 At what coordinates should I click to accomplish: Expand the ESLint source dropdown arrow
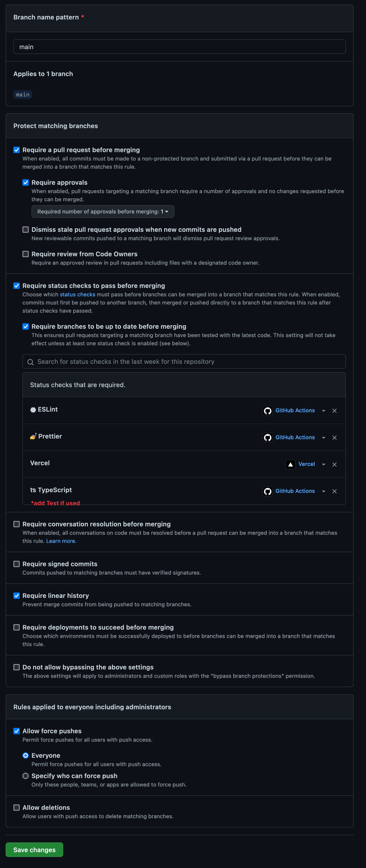(x=324, y=411)
